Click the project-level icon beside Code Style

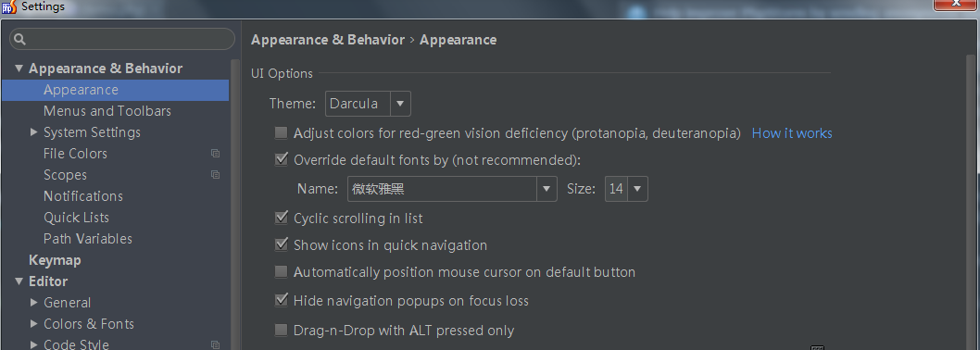point(216,344)
